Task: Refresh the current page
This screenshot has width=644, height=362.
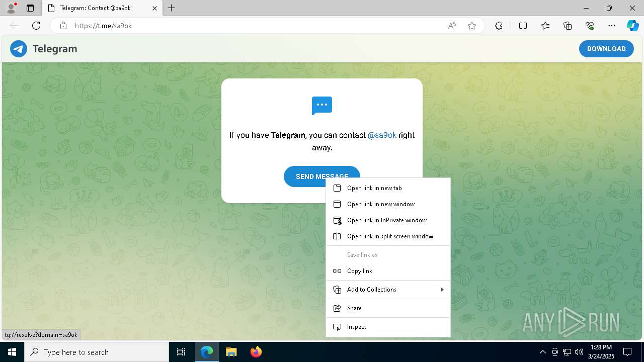Action: [x=36, y=26]
